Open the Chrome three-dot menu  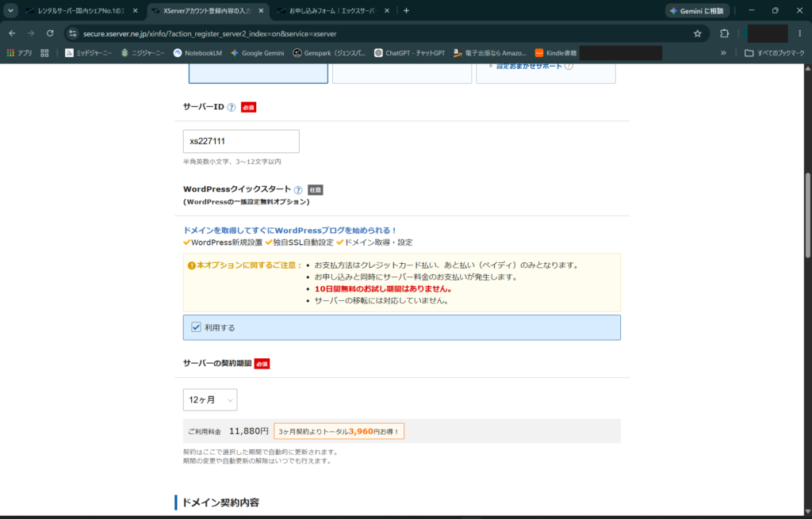pos(799,33)
